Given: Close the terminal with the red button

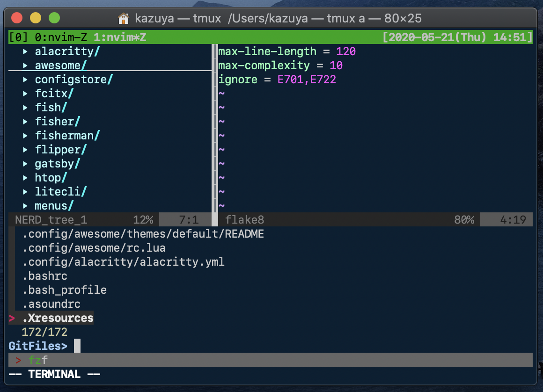Looking at the screenshot, I should pyautogui.click(x=17, y=18).
